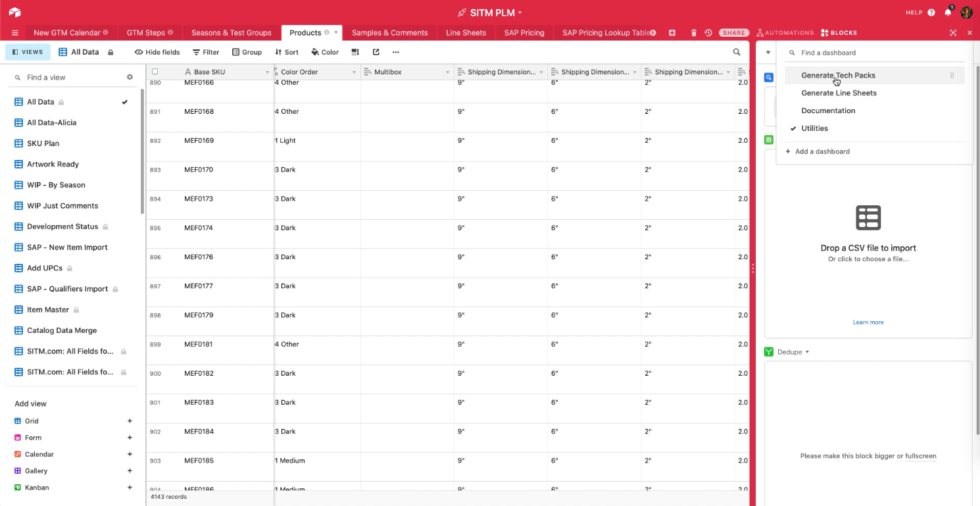Open the Automations panel
Image resolution: width=980 pixels, height=506 pixels.
785,32
